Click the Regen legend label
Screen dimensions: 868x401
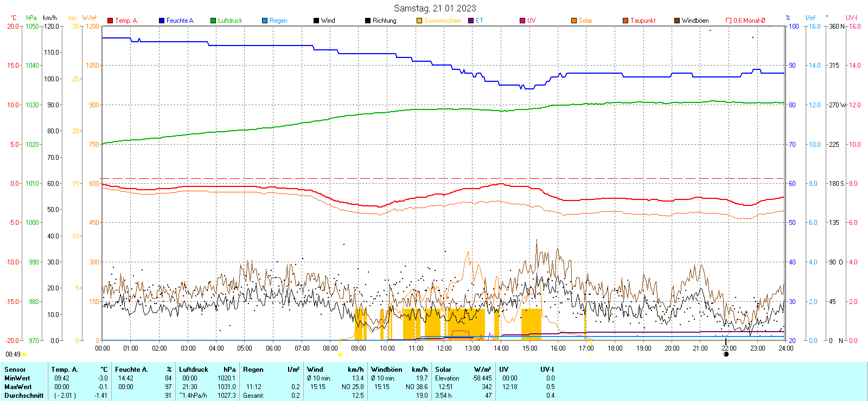coord(278,21)
